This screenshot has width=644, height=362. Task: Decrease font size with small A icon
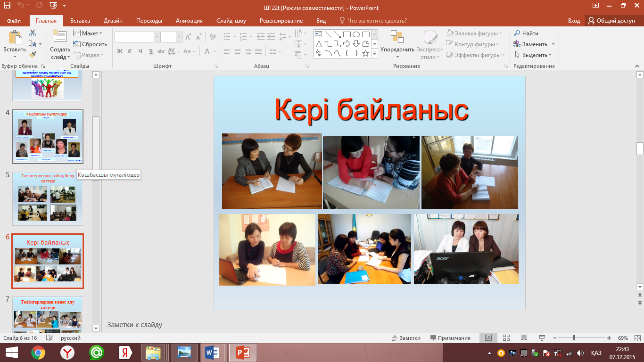(x=198, y=37)
